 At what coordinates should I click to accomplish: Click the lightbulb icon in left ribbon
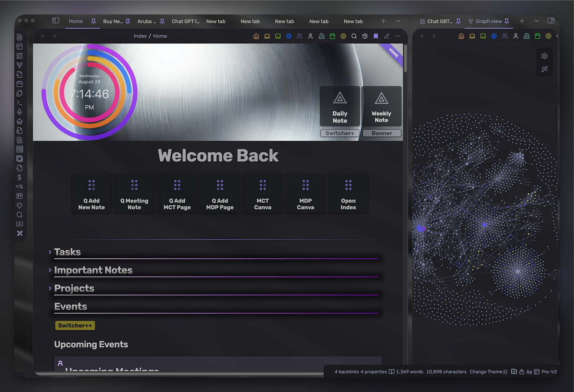[x=19, y=205]
